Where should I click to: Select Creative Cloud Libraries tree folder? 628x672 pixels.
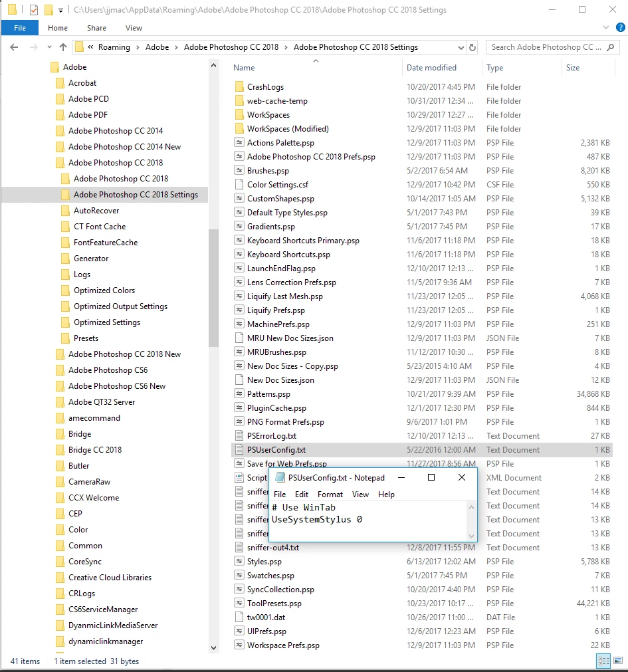[x=110, y=578]
